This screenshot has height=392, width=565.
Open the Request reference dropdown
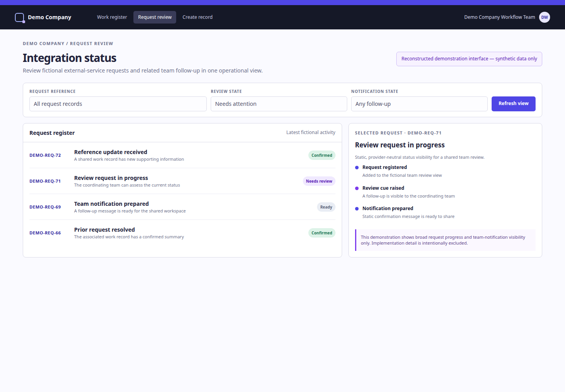(118, 104)
